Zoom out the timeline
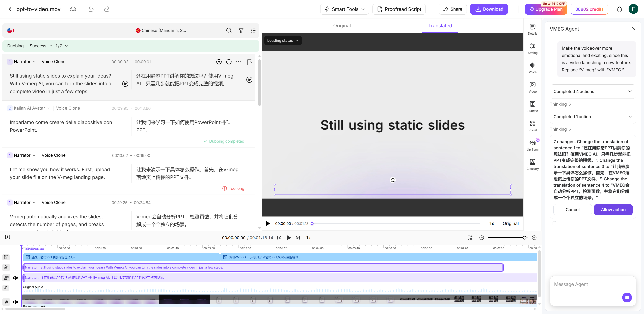Image resolution: width=644 pixels, height=314 pixels. click(x=481, y=238)
